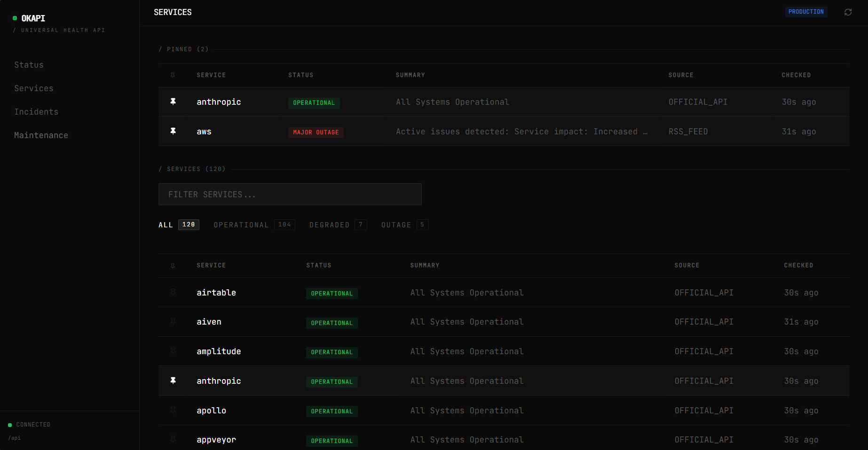
Task: Click the PRODUCTION environment badge
Action: 806,12
